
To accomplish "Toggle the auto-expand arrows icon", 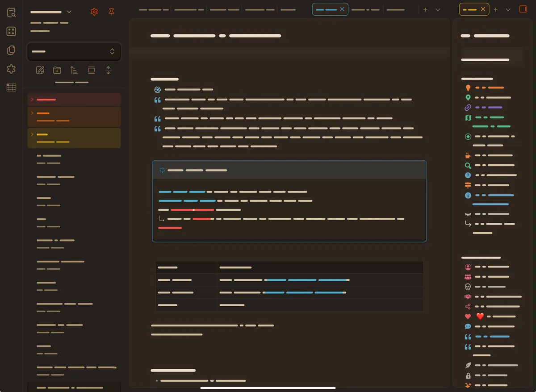I will (x=108, y=70).
